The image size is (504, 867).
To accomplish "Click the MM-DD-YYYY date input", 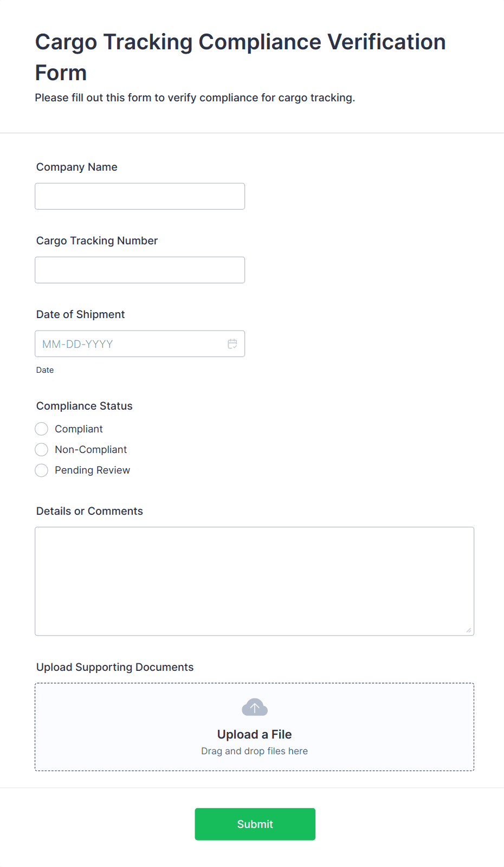I will click(130, 344).
